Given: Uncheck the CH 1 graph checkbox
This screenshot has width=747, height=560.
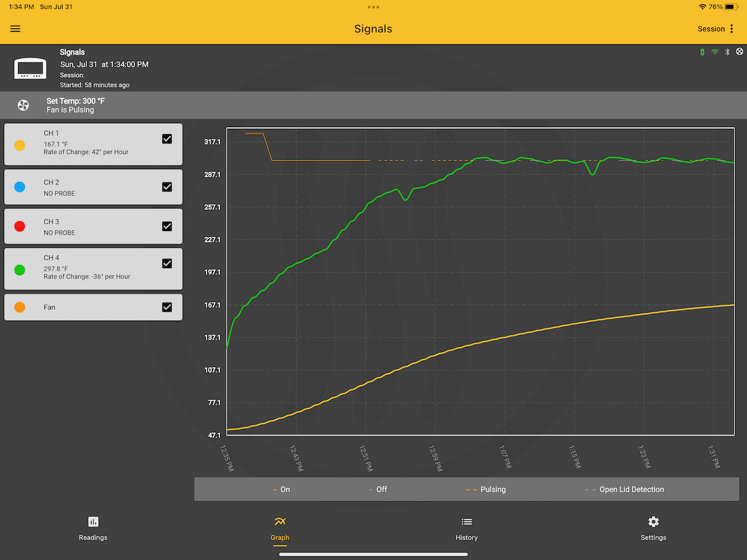Looking at the screenshot, I should click(167, 139).
